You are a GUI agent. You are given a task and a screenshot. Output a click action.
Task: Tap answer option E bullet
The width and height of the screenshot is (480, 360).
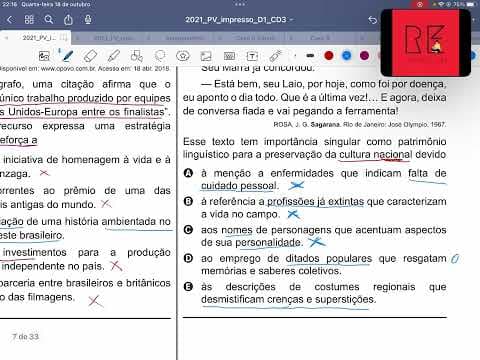(189, 287)
